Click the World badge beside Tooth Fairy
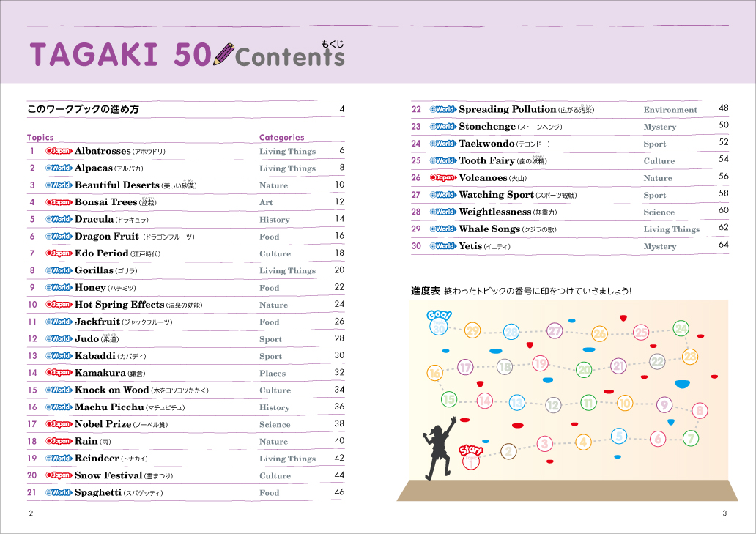Screen dimensions: 756x534 (443, 161)
